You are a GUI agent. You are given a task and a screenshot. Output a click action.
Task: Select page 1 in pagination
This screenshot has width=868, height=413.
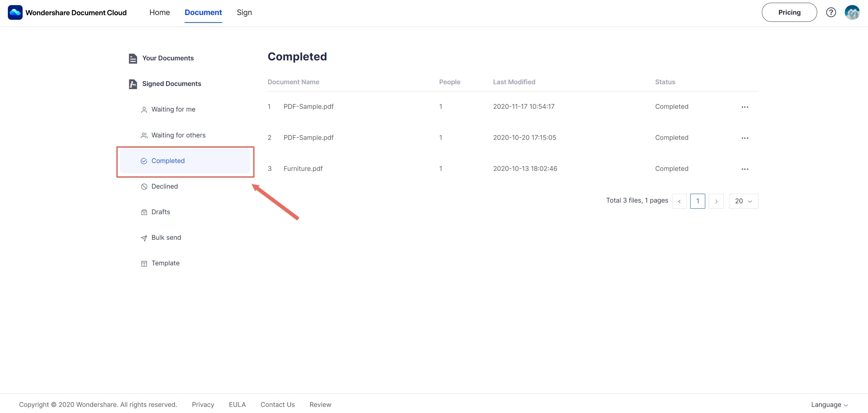pos(697,201)
